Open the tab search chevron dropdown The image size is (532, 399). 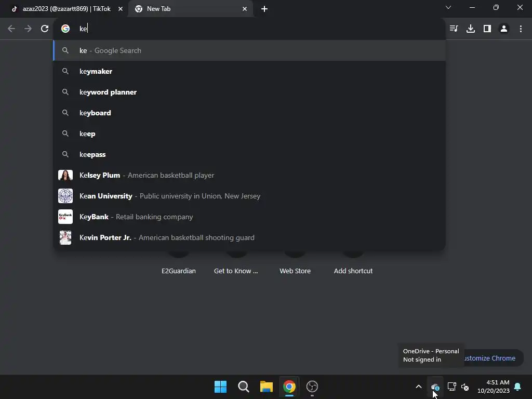(x=448, y=7)
